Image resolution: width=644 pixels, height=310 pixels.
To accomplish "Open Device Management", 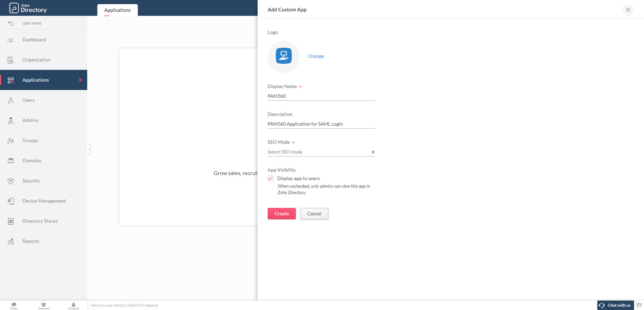I will click(x=44, y=201).
